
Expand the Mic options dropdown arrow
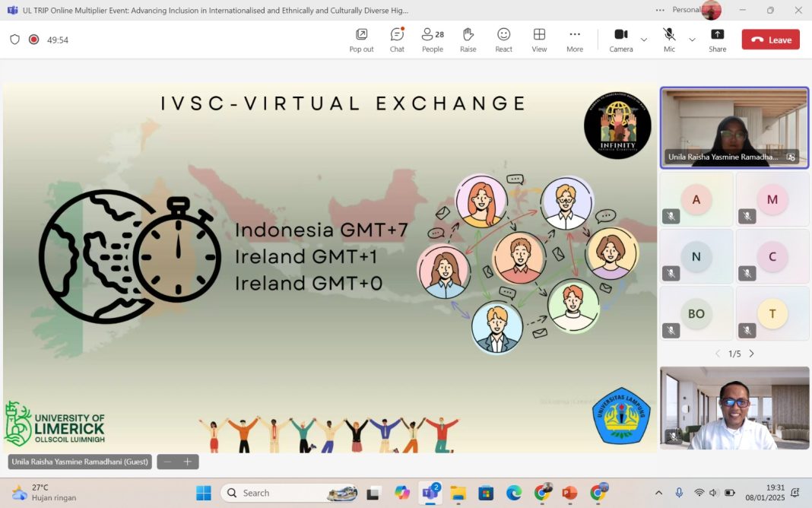pos(692,40)
